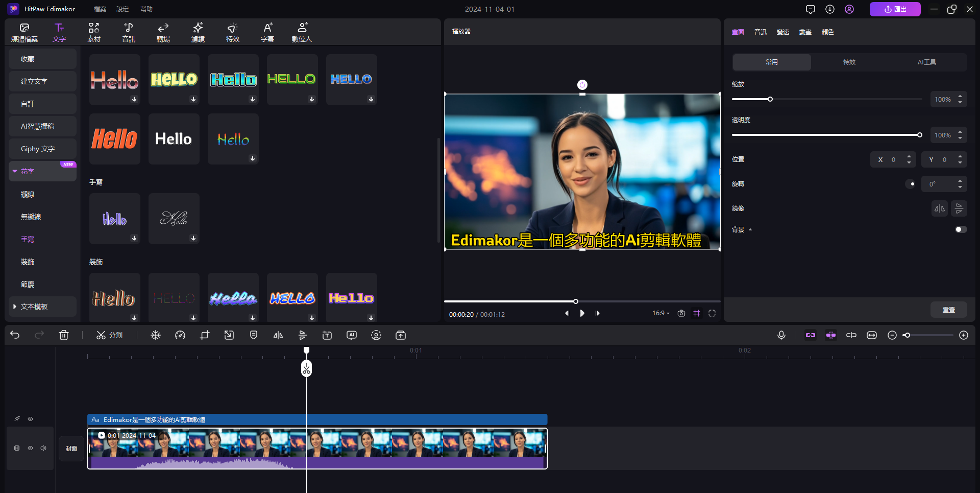This screenshot has height=493, width=980.
Task: Switch to the AI工具 sub-tab
Action: [927, 62]
